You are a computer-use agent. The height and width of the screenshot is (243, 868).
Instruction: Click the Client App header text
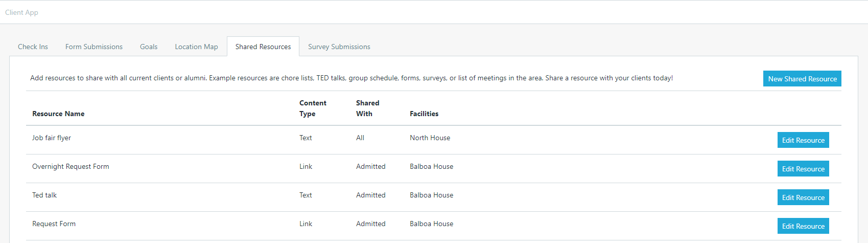tap(21, 12)
